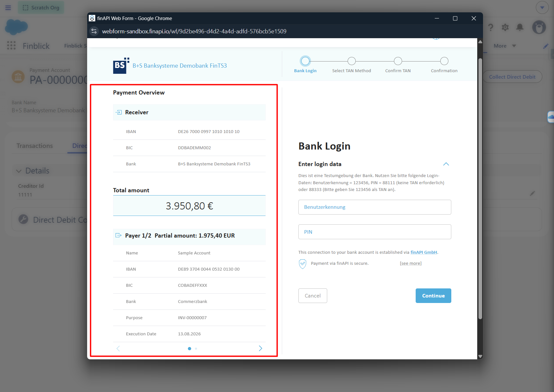This screenshot has width=554, height=392.
Task: Open Salesforce notifications bell
Action: pos(520,27)
